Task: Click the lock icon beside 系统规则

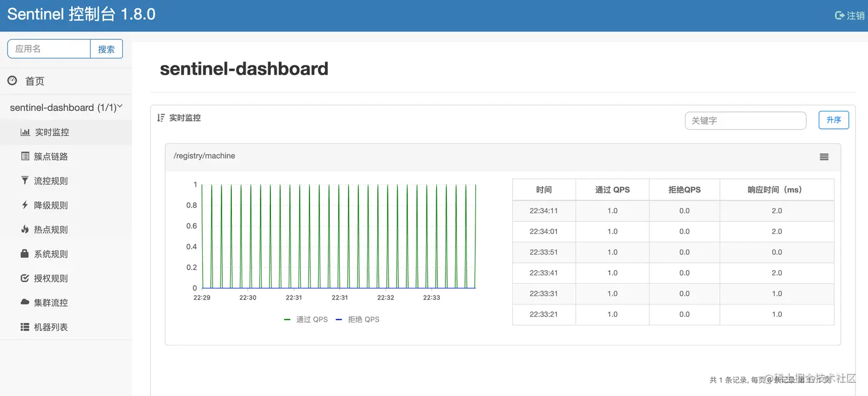Action: tap(25, 253)
